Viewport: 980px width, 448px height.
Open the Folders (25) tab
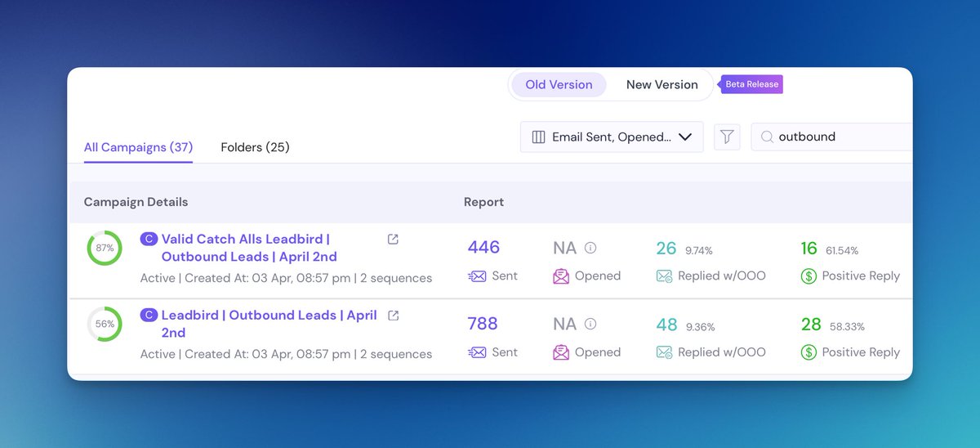click(x=255, y=147)
